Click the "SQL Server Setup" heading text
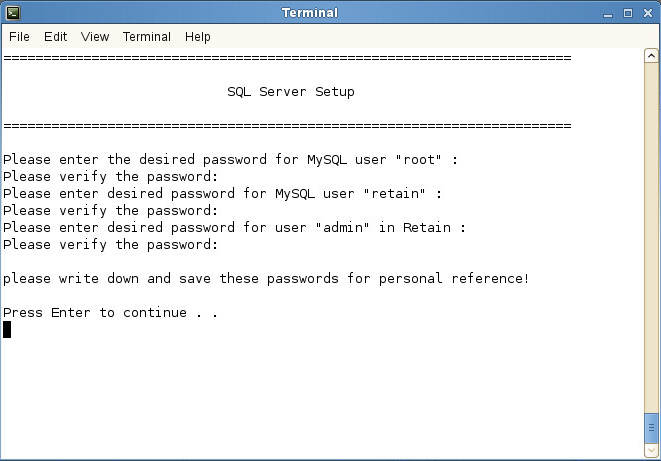This screenshot has width=661, height=461. pos(291,92)
